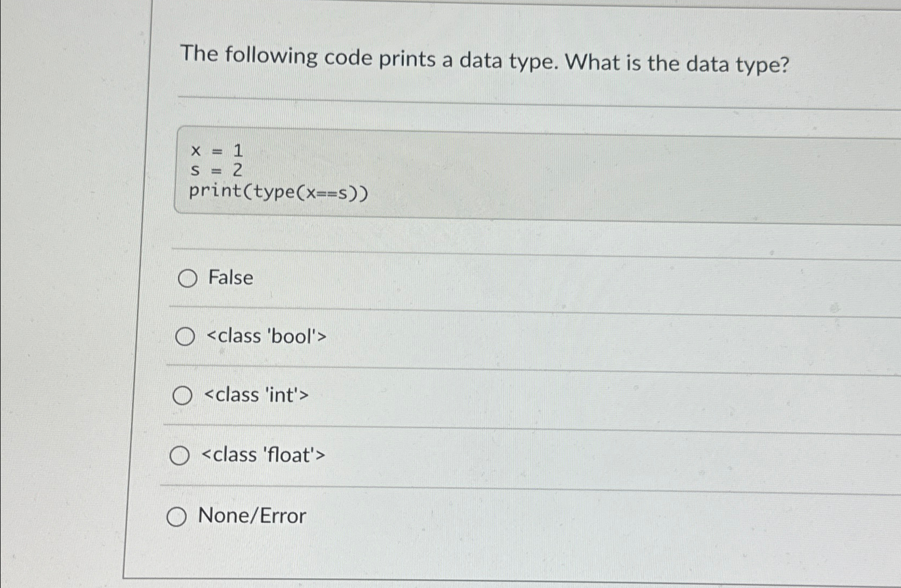Click the radio circle beside None/Error
The width and height of the screenshot is (901, 588).
(177, 516)
